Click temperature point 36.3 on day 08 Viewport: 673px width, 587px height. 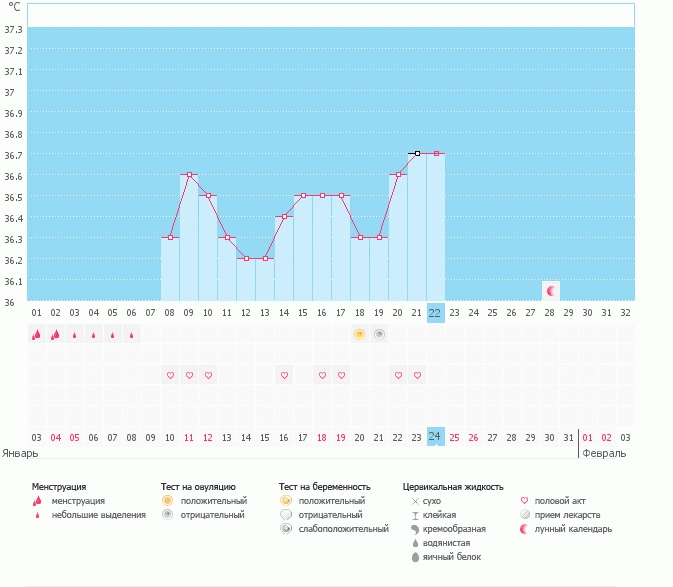point(170,237)
